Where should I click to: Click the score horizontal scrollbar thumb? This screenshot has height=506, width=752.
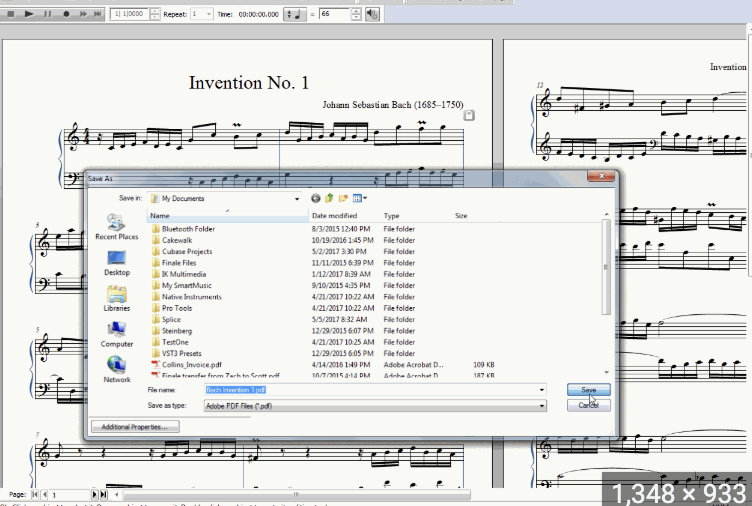tap(296, 494)
